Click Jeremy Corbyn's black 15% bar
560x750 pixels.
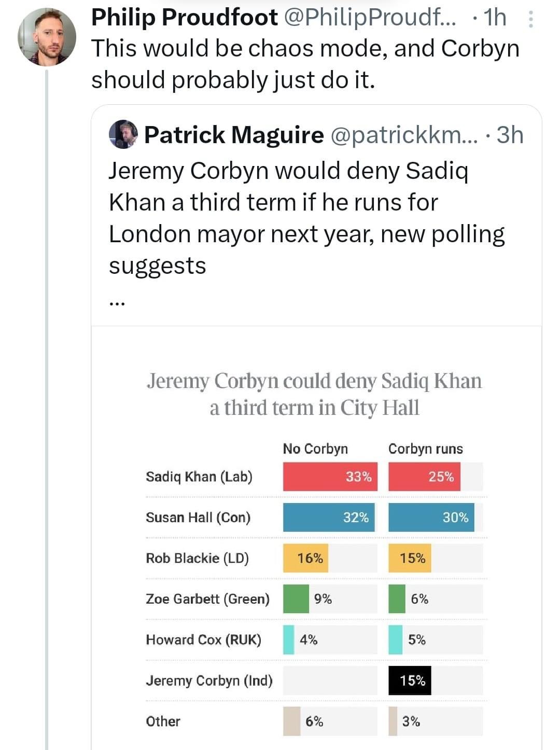click(x=410, y=680)
